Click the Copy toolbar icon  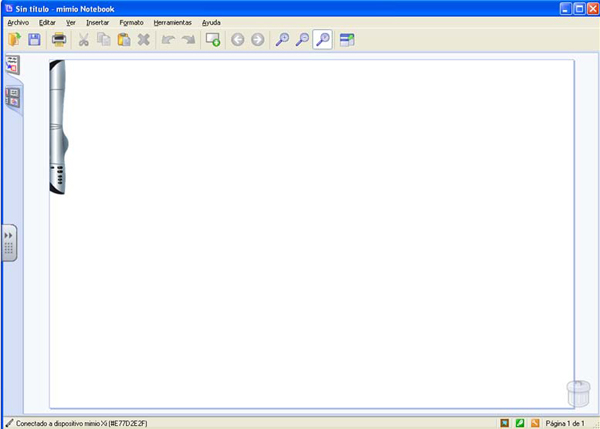pyautogui.click(x=104, y=40)
